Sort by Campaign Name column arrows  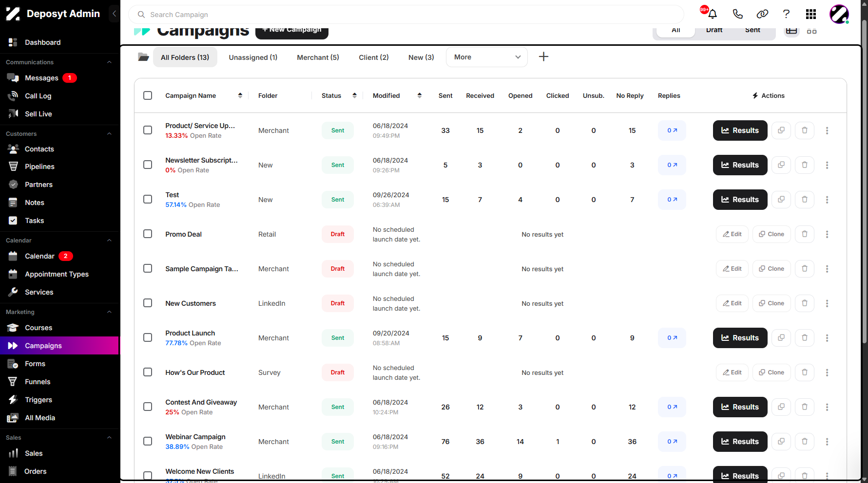240,95
